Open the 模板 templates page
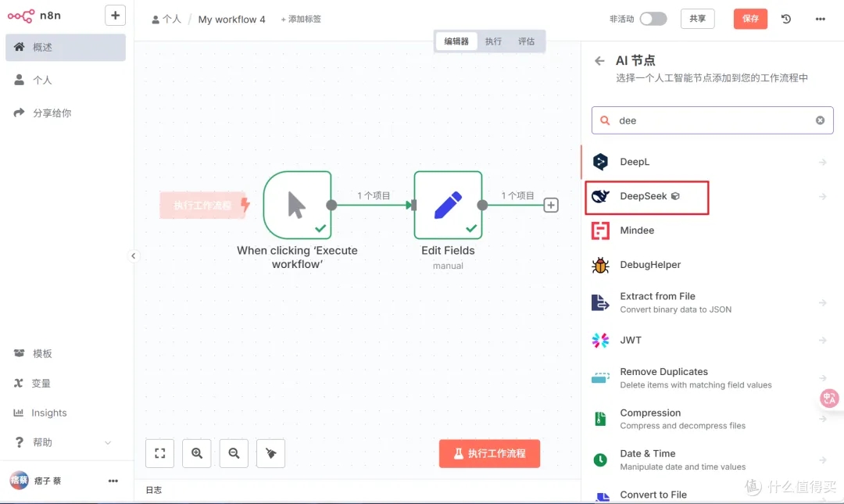 66,354
